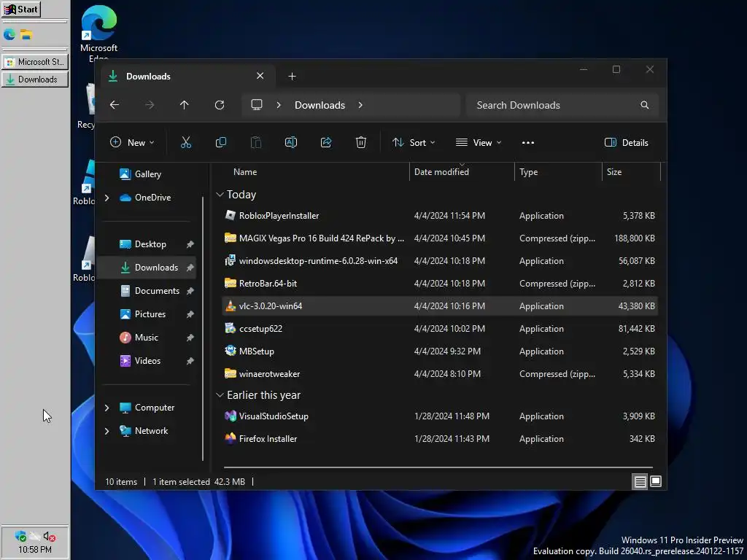The image size is (747, 560).
Task: Click the Copy icon in toolbar
Action: pyautogui.click(x=220, y=142)
